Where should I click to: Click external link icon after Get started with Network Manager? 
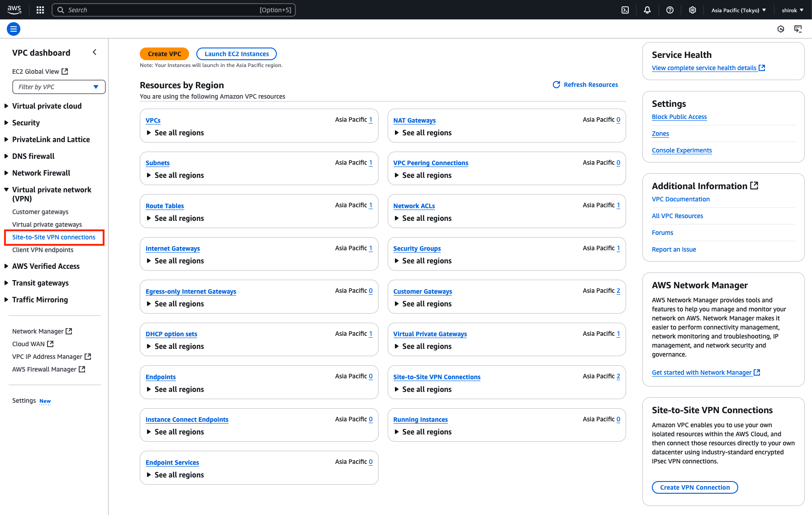(757, 372)
